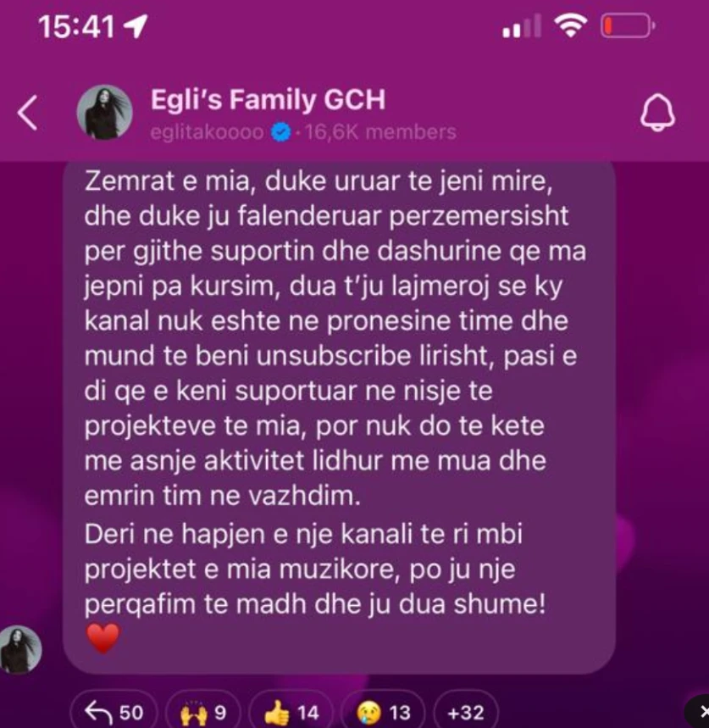The height and width of the screenshot is (728, 709).
Task: Tap the 16,6K members label
Action: click(380, 132)
